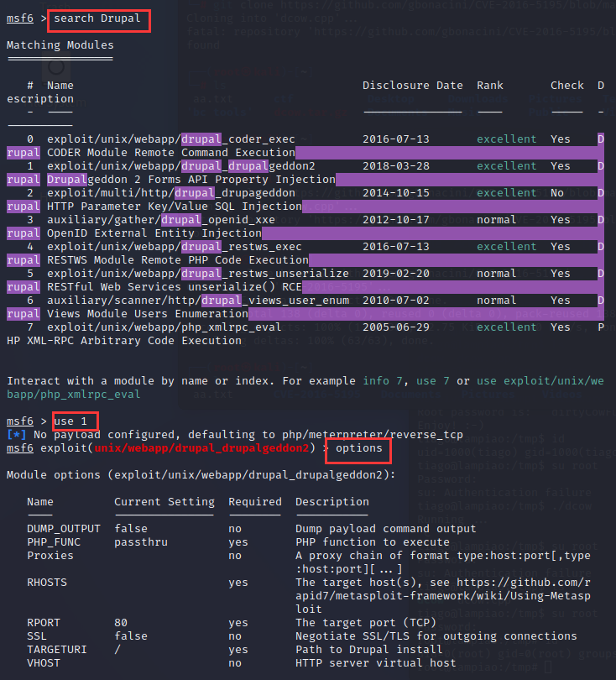Click the 'Proxies' option name
Screen dimensions: 616x680
tap(50, 556)
